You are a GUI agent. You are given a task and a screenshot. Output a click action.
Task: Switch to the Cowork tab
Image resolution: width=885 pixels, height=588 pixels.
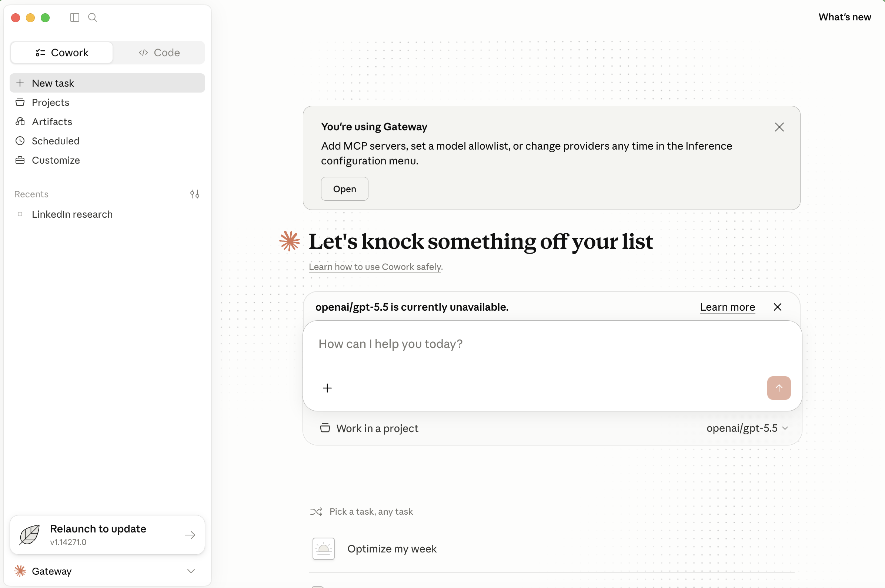point(62,53)
